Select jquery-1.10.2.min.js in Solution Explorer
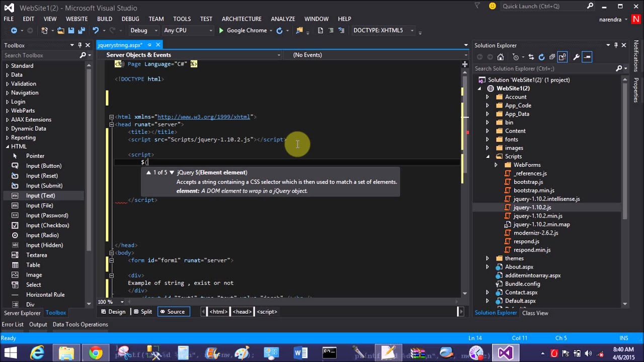Image resolution: width=644 pixels, height=362 pixels. pyautogui.click(x=538, y=216)
